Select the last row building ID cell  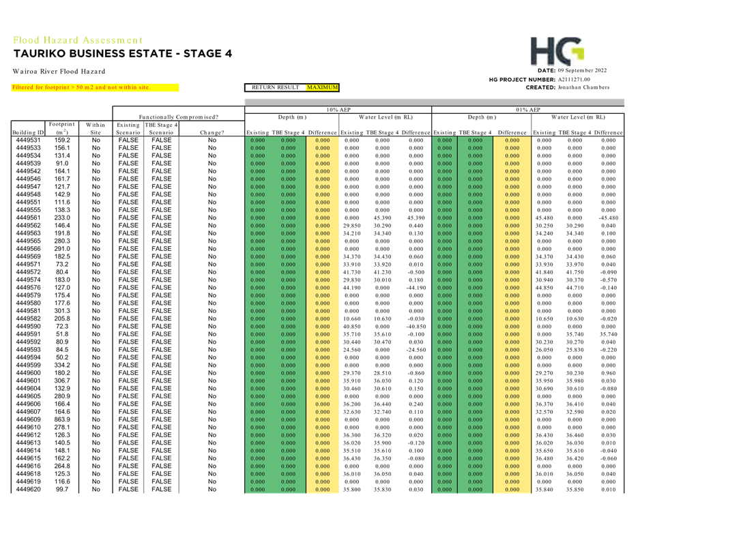tap(27, 489)
